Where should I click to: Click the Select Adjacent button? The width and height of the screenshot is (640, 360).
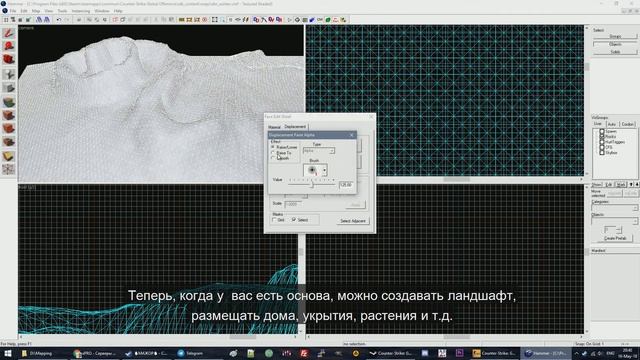(x=353, y=221)
